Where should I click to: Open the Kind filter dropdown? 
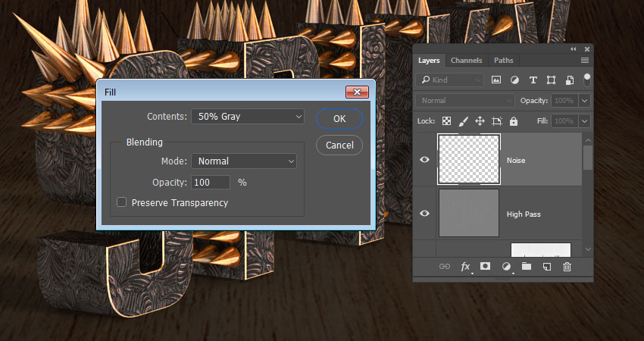(450, 80)
